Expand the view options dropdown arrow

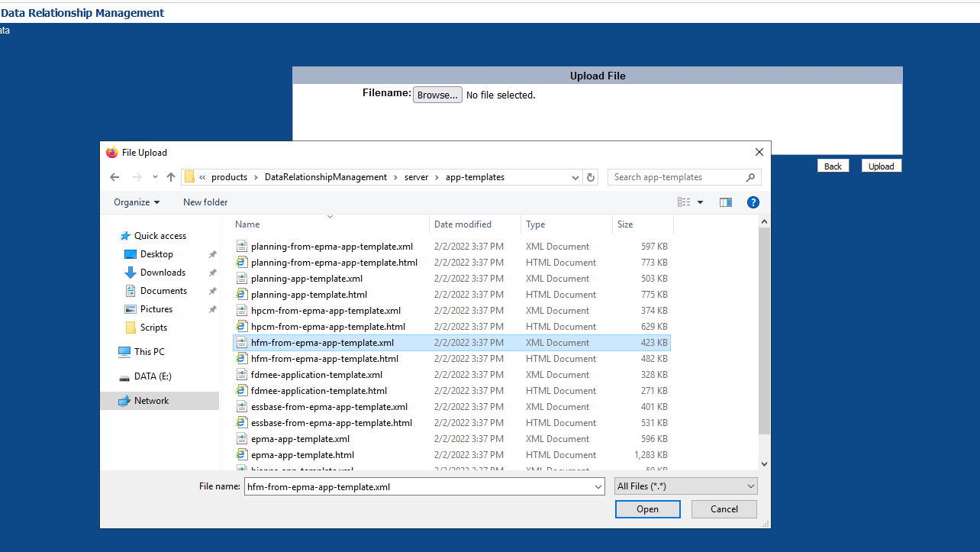tap(700, 202)
